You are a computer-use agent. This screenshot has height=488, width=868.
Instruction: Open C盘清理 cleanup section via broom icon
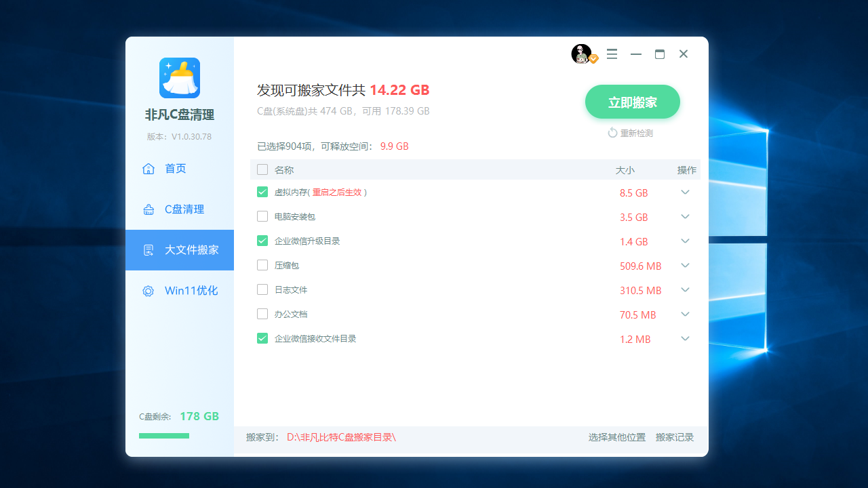tap(148, 209)
